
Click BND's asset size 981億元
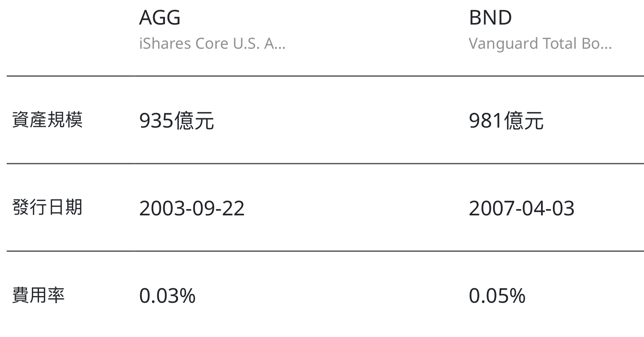[506, 121]
